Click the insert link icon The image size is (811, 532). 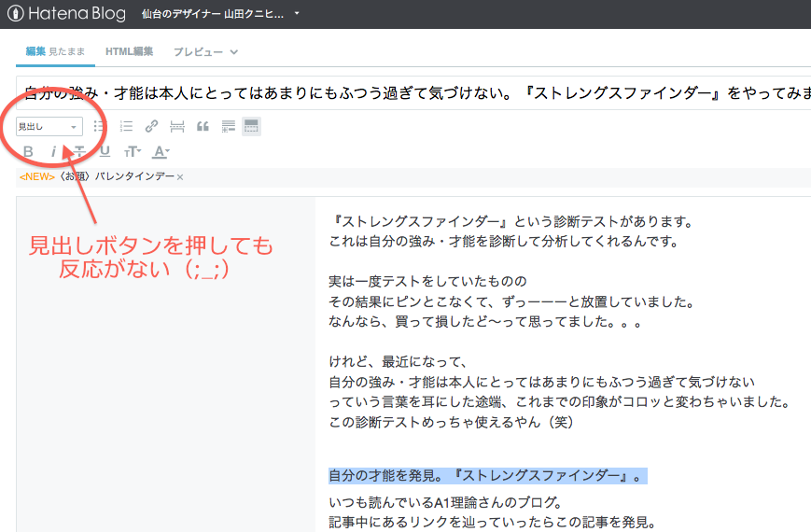151,126
